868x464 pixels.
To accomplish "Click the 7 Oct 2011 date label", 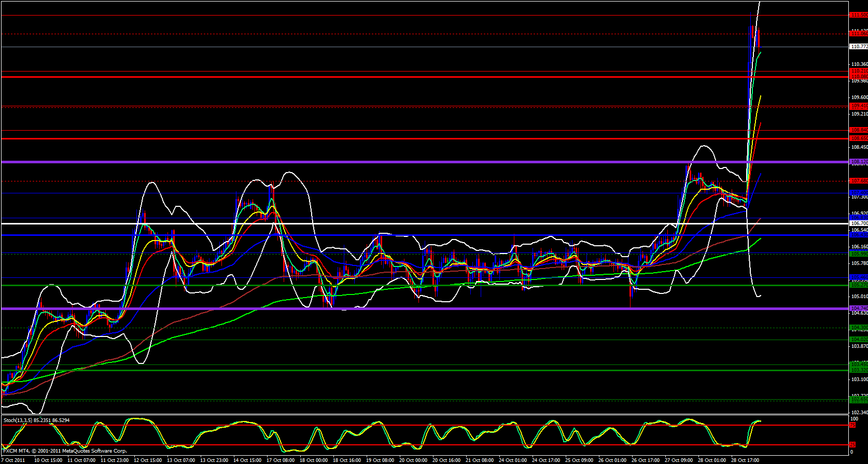I will click(x=13, y=460).
